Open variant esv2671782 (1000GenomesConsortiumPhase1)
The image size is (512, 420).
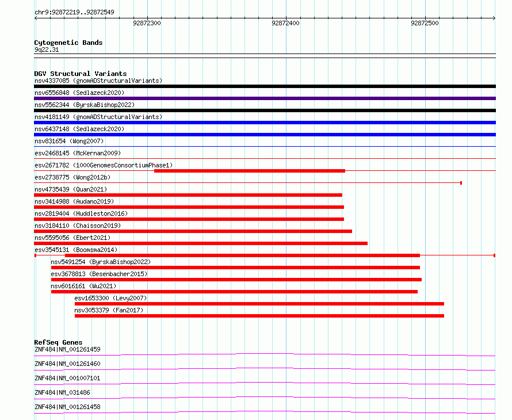pyautogui.click(x=104, y=165)
